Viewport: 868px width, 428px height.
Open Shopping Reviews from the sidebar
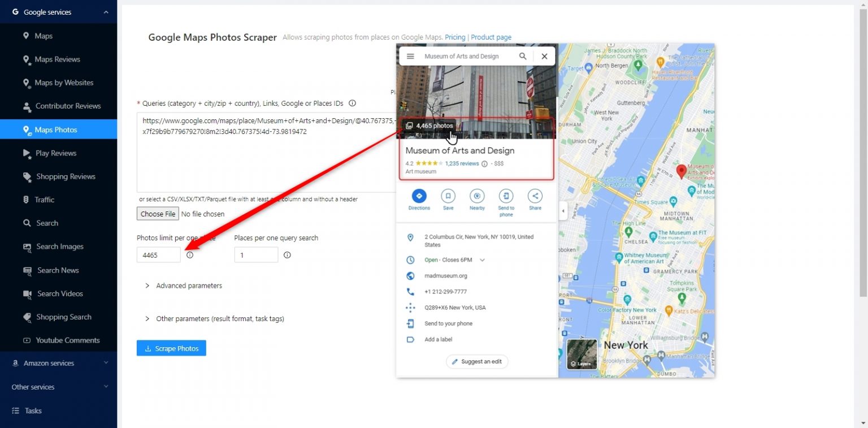tap(66, 176)
